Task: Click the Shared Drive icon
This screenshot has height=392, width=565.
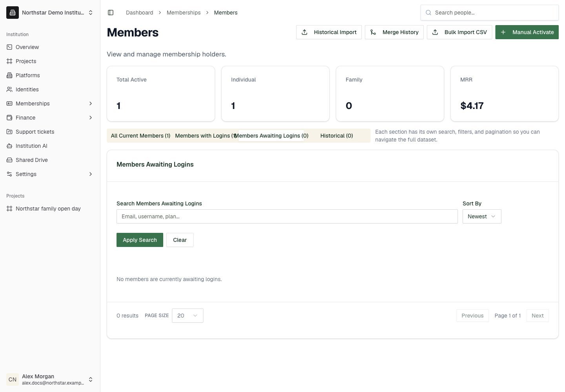Action: tap(9, 160)
